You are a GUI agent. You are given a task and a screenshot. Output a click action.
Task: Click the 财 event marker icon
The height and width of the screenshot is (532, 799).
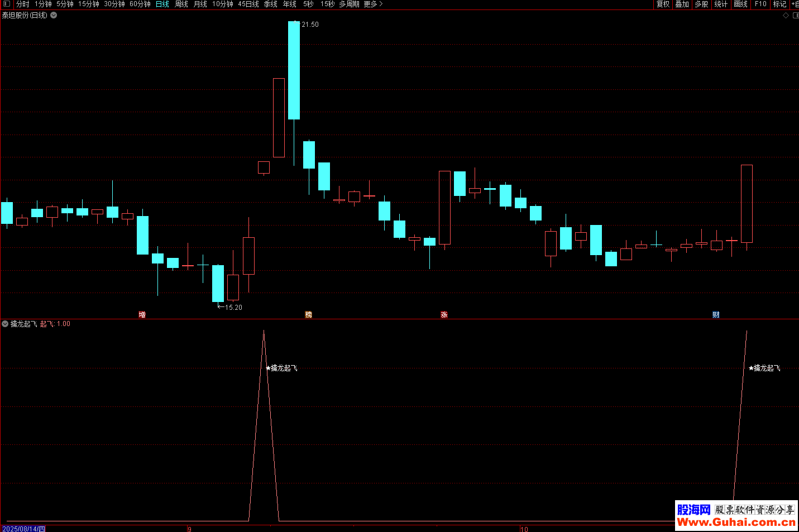point(716,315)
